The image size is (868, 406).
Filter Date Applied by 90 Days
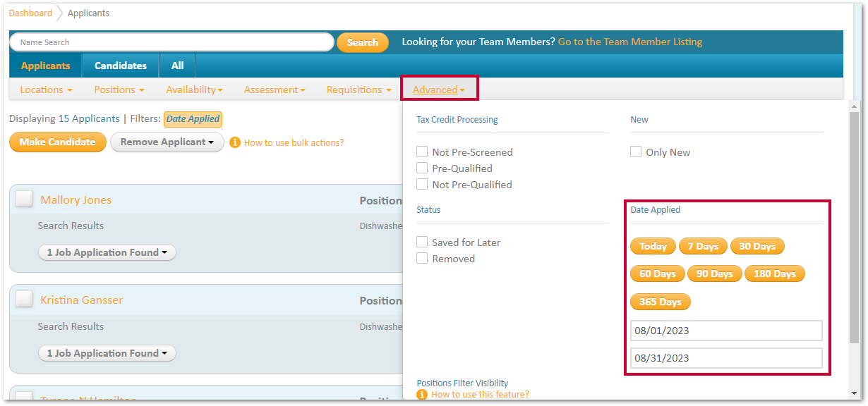point(714,273)
